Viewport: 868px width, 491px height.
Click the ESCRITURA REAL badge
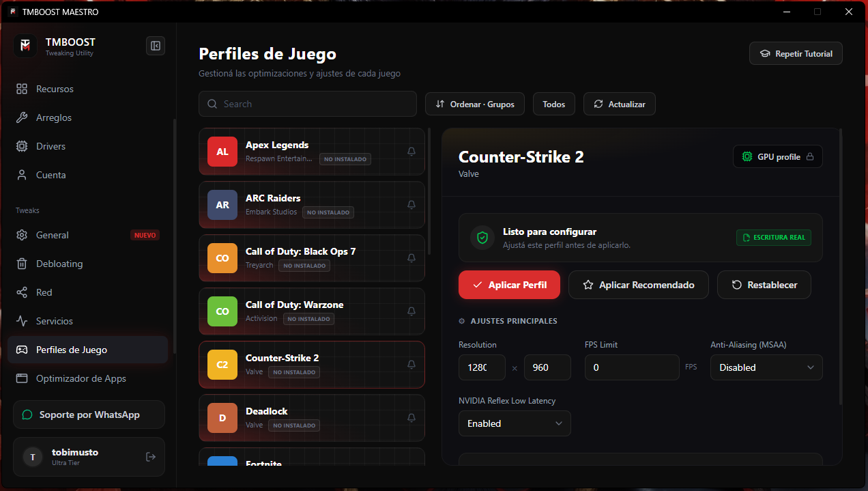[774, 238]
